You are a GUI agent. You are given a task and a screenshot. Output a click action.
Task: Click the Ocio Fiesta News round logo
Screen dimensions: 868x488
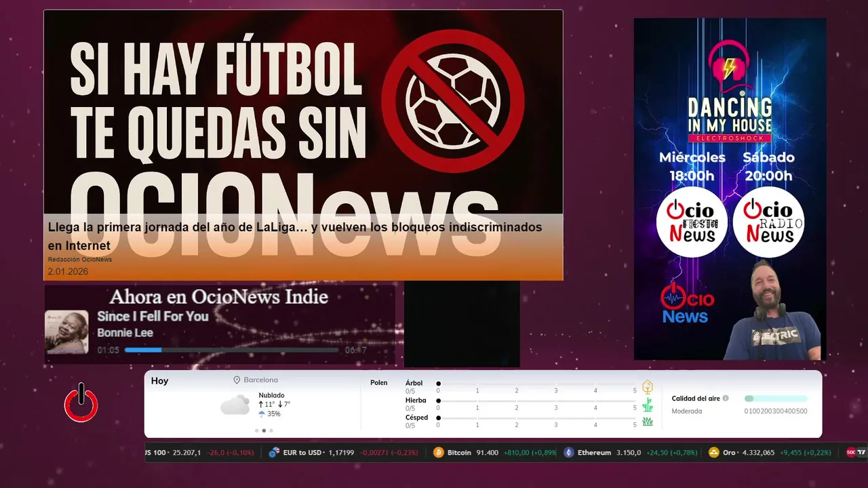coord(692,222)
